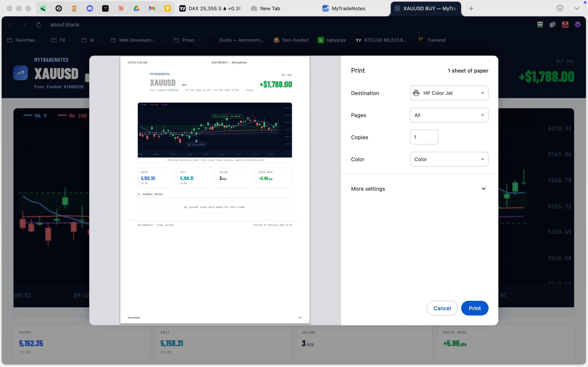Cancel the print dialog
588x367 pixels.
[x=442, y=308]
